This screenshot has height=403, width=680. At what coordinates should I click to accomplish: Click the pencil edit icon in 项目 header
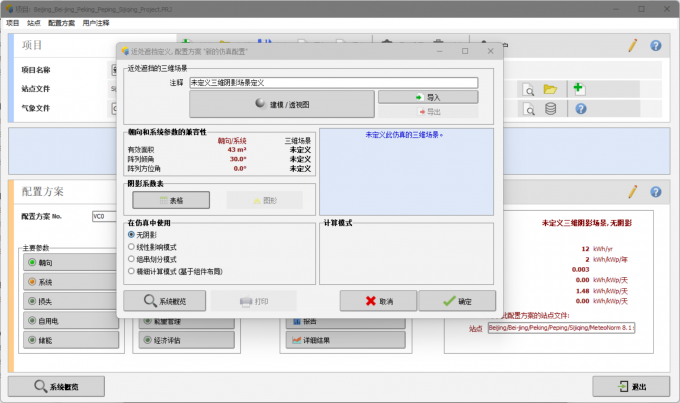(x=632, y=46)
